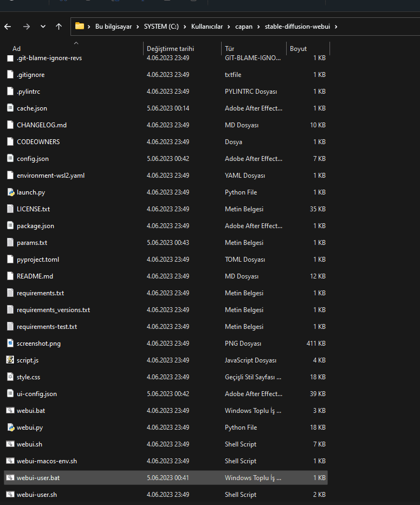Click the launch.py Python file icon
The height and width of the screenshot is (505, 420).
coord(10,192)
